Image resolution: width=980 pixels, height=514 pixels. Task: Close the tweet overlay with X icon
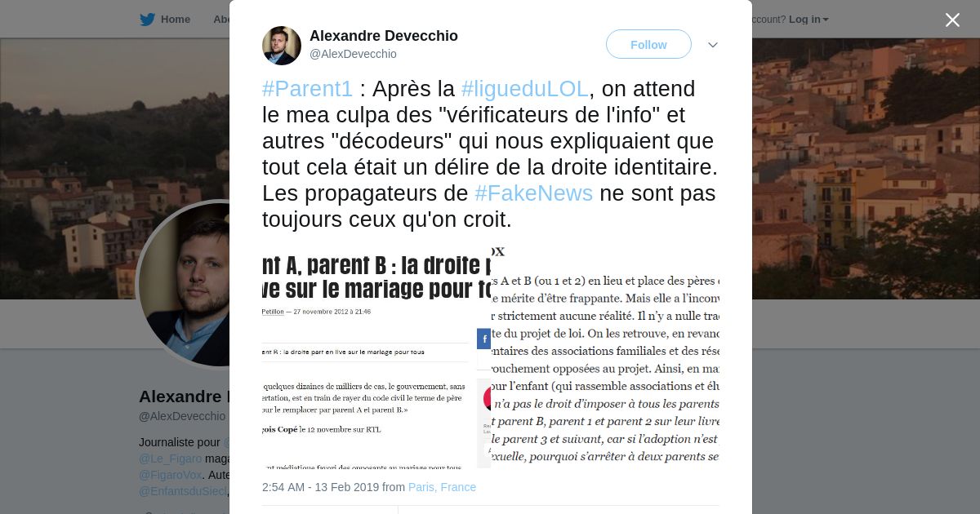(x=952, y=20)
